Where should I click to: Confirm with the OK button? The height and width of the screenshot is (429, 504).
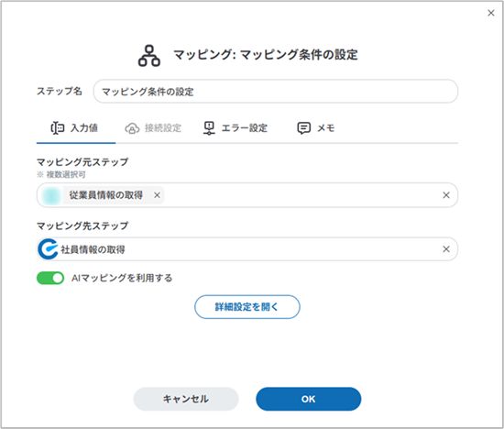(x=309, y=399)
